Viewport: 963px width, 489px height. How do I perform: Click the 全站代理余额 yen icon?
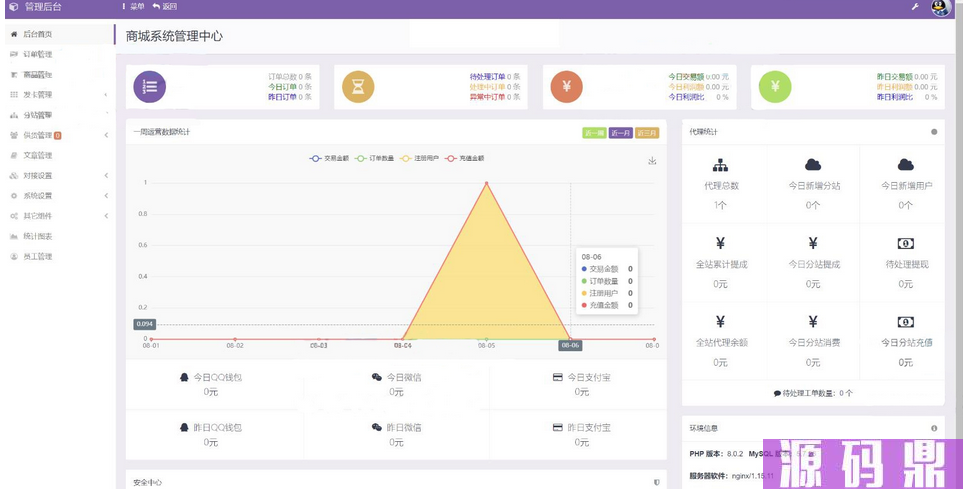[x=720, y=322]
